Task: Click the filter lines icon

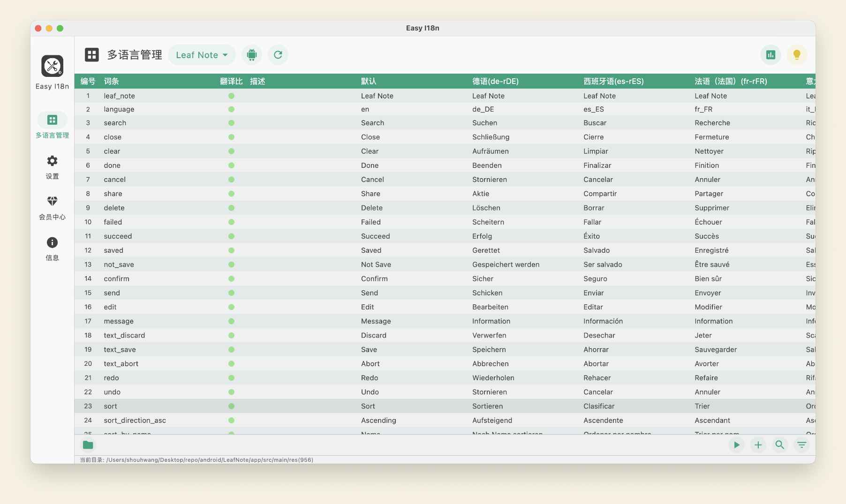Action: point(801,445)
